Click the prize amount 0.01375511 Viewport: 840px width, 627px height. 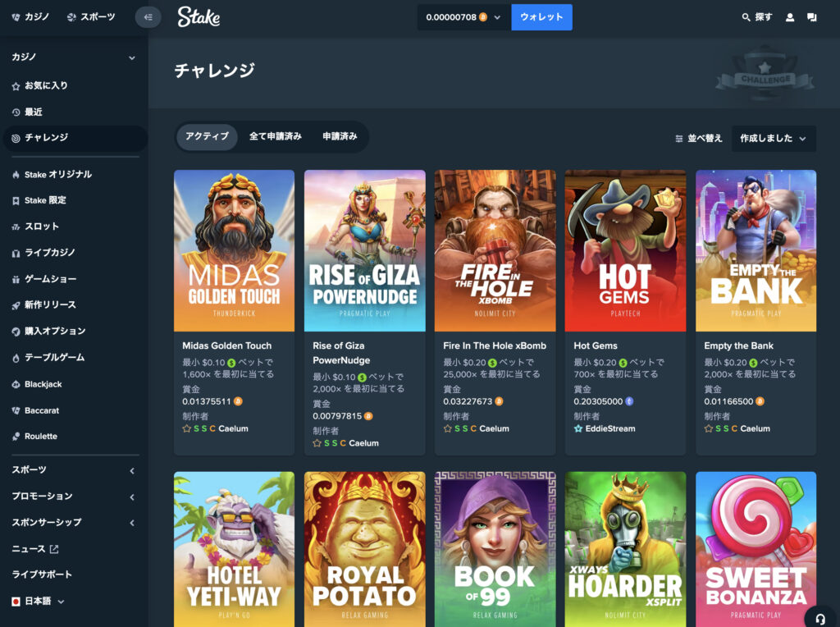[206, 401]
